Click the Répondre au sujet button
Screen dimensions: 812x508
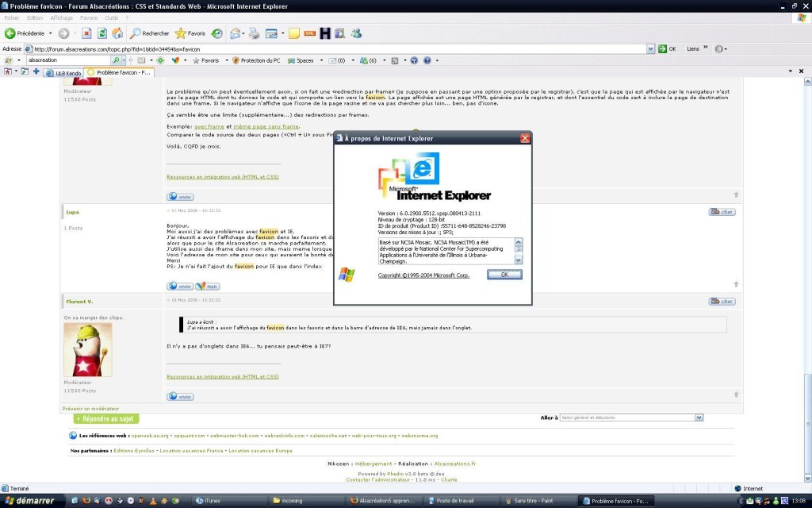click(x=106, y=418)
